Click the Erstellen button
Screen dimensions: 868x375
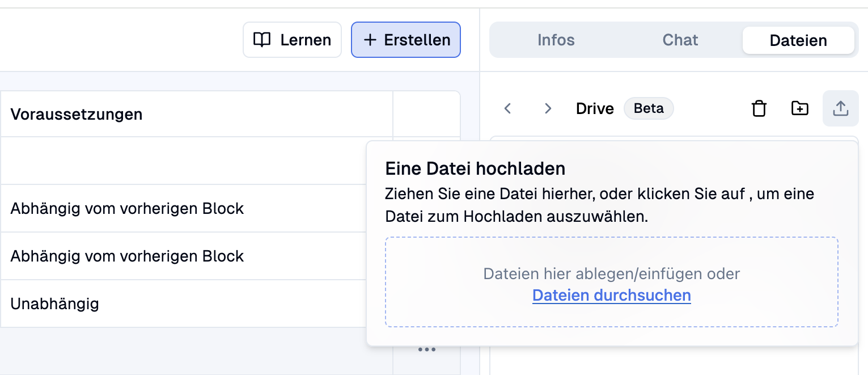[x=406, y=40]
